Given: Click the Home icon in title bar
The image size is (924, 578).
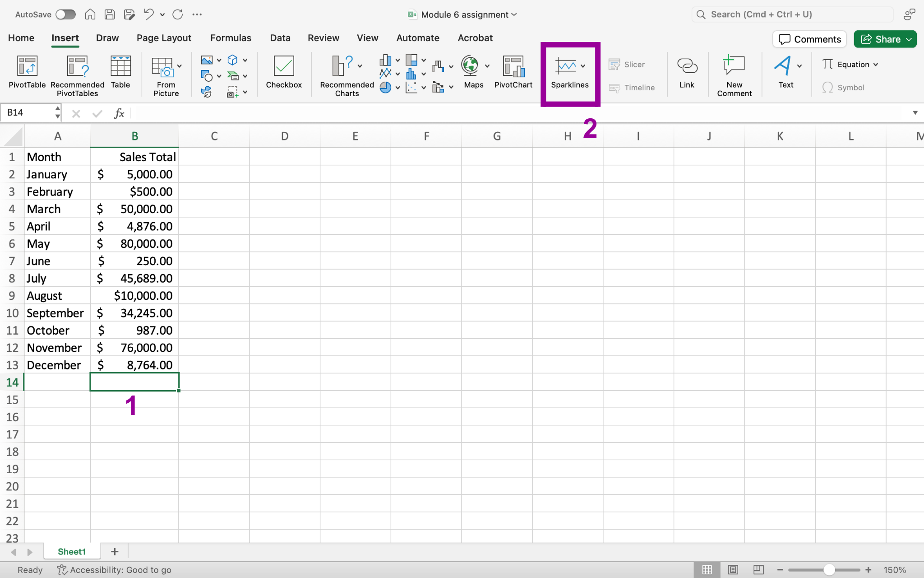Looking at the screenshot, I should pos(90,14).
